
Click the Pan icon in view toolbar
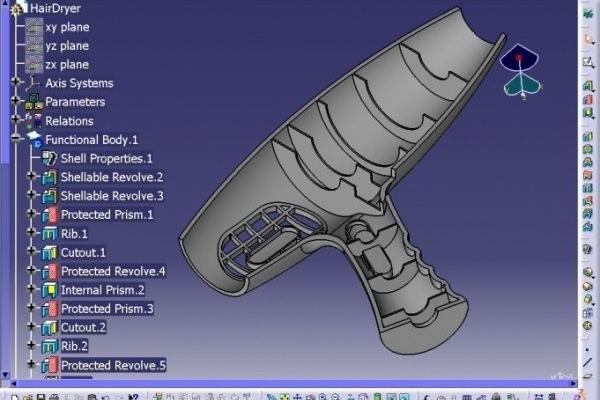click(297, 397)
